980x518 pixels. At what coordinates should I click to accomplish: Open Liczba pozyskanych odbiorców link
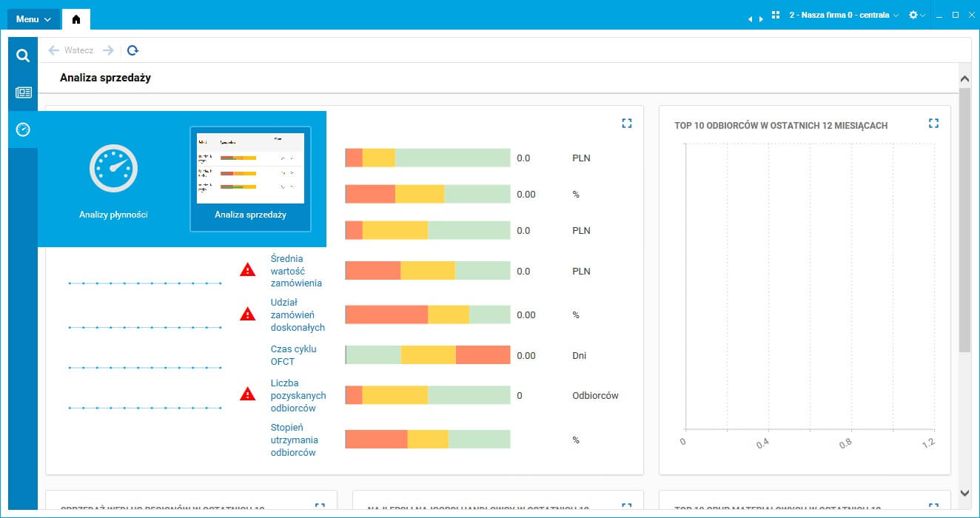click(298, 395)
